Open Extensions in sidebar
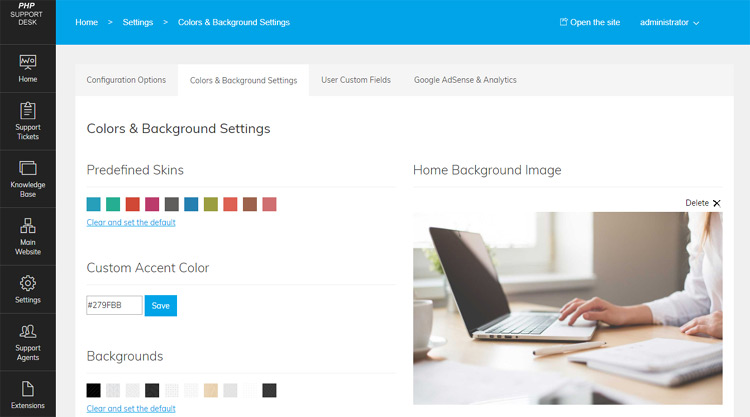750x417 pixels. point(28,395)
